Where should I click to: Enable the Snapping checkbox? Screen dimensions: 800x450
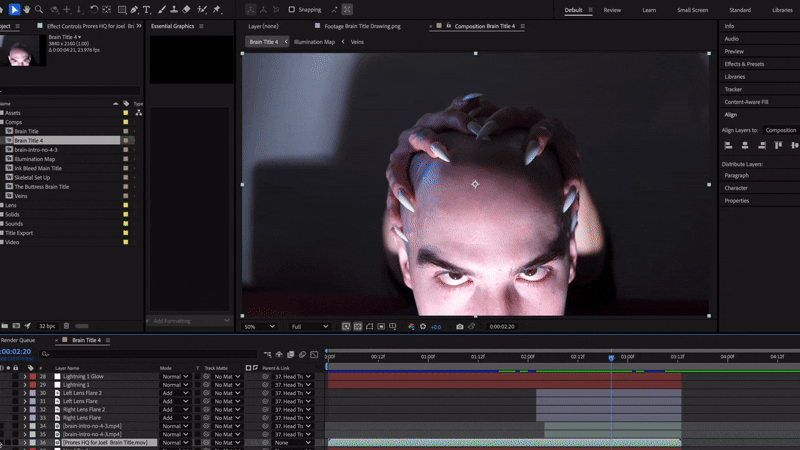tap(292, 10)
